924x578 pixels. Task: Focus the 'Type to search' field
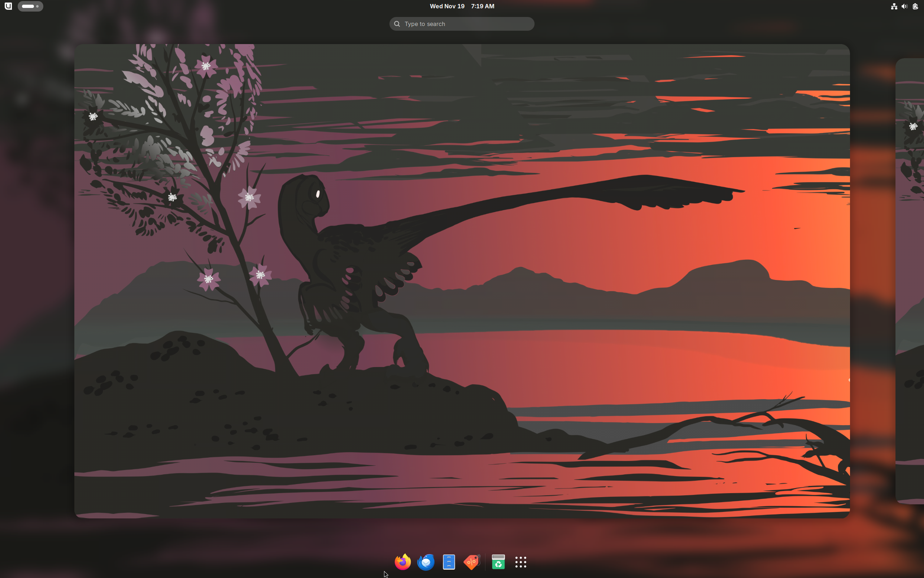click(x=462, y=24)
